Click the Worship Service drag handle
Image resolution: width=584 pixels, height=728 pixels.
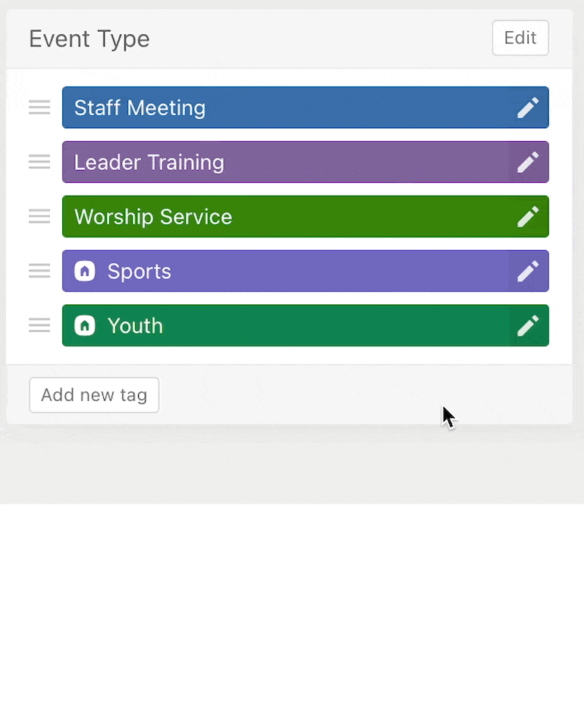[x=39, y=217]
